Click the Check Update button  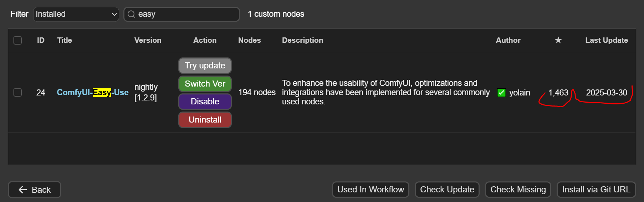447,190
